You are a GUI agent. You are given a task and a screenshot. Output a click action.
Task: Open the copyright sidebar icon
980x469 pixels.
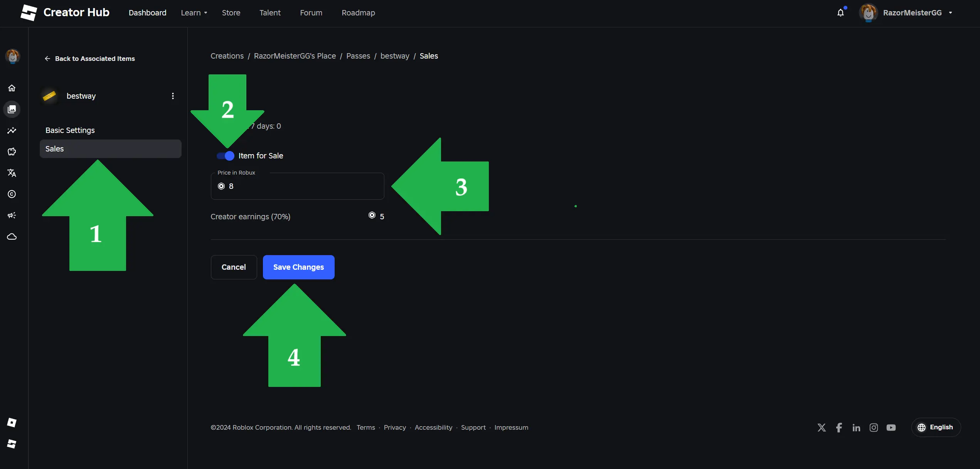[12, 194]
